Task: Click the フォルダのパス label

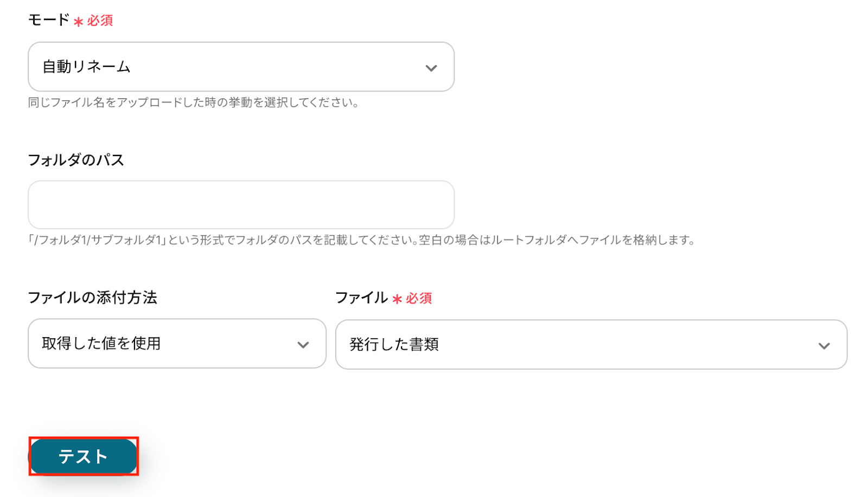Action: click(x=76, y=160)
